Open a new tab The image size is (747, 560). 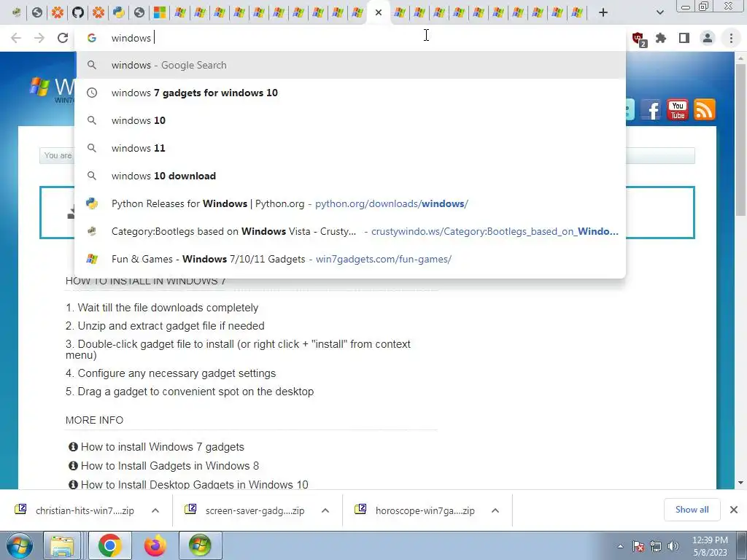[x=603, y=12]
